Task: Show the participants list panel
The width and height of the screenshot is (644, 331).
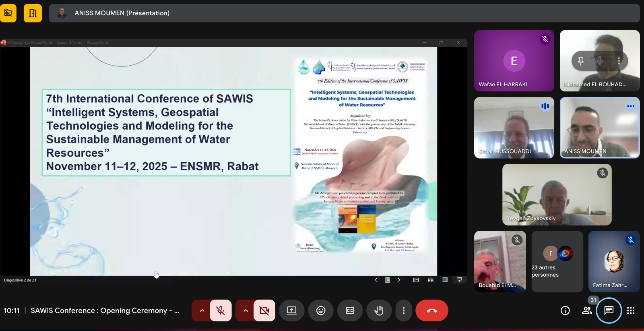Action: pyautogui.click(x=587, y=310)
